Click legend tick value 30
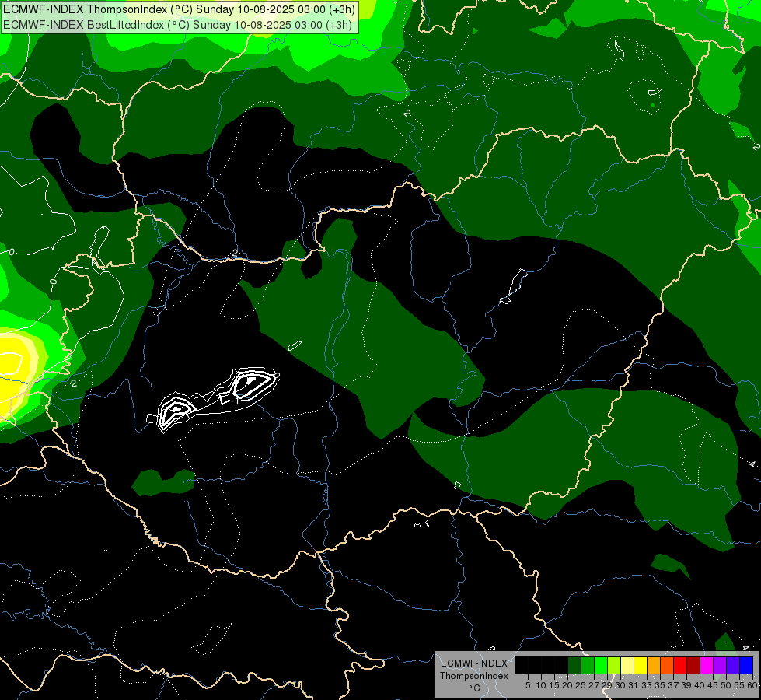 pyautogui.click(x=620, y=685)
